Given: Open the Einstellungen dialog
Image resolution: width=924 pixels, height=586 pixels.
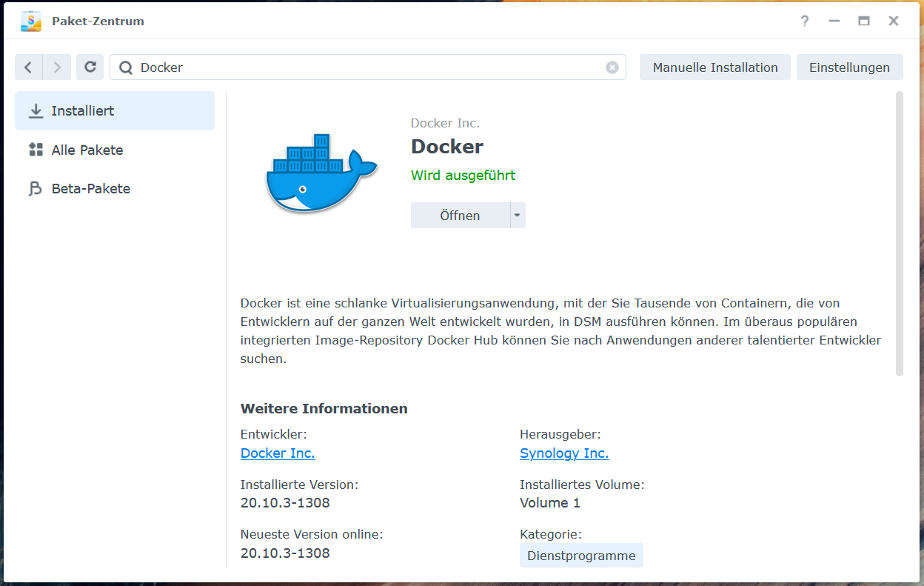Looking at the screenshot, I should coord(849,67).
